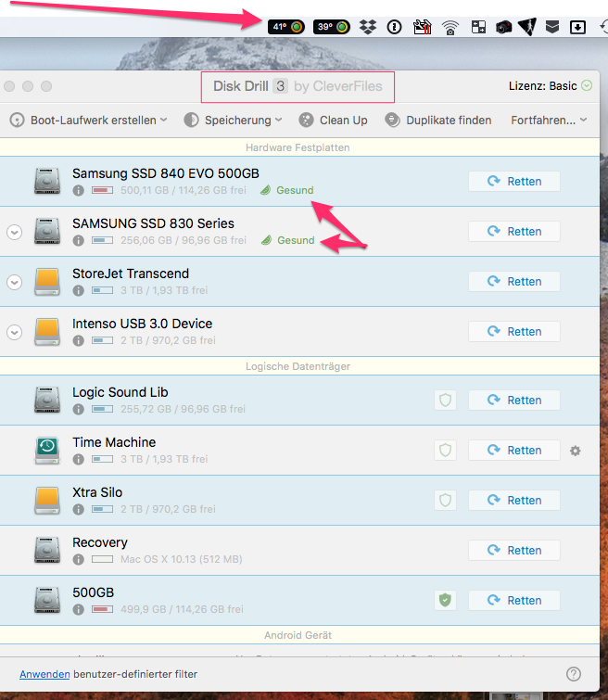This screenshot has height=700, width=608.
Task: Click the Hardware Festplatten section header
Action: pyautogui.click(x=298, y=147)
